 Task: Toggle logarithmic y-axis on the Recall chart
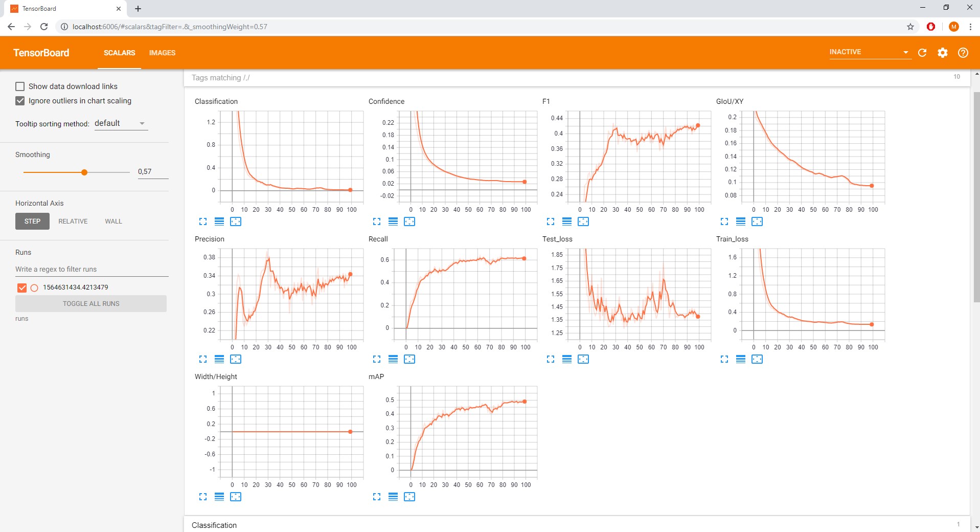tap(393, 359)
